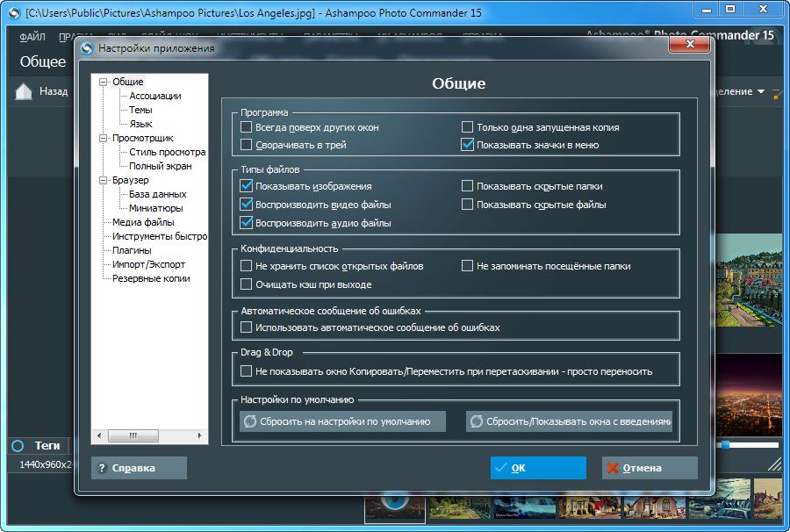Viewport: 790px width, 532px height.
Task: Click the red X icon on Отмена button
Action: [610, 467]
